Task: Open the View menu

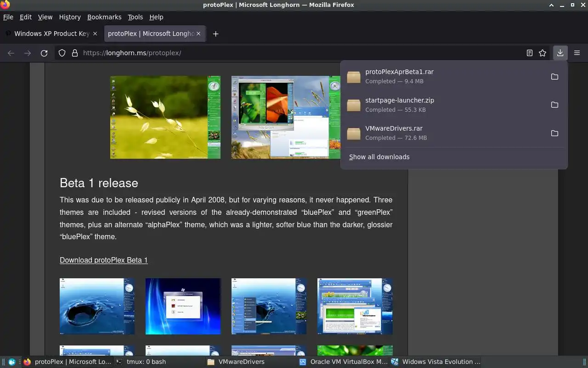Action: click(x=45, y=17)
